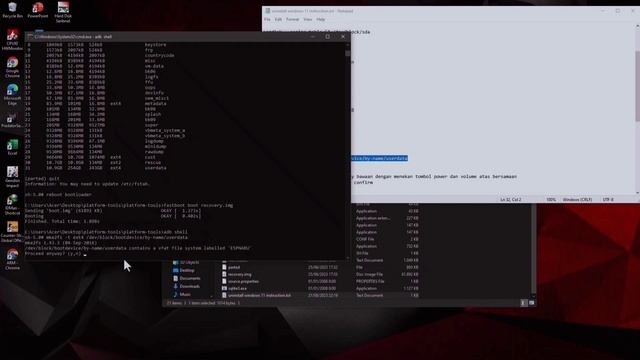Click the 'fastboot boot recovery.img' command line
This screenshot has width=640, height=360.
coord(129,205)
